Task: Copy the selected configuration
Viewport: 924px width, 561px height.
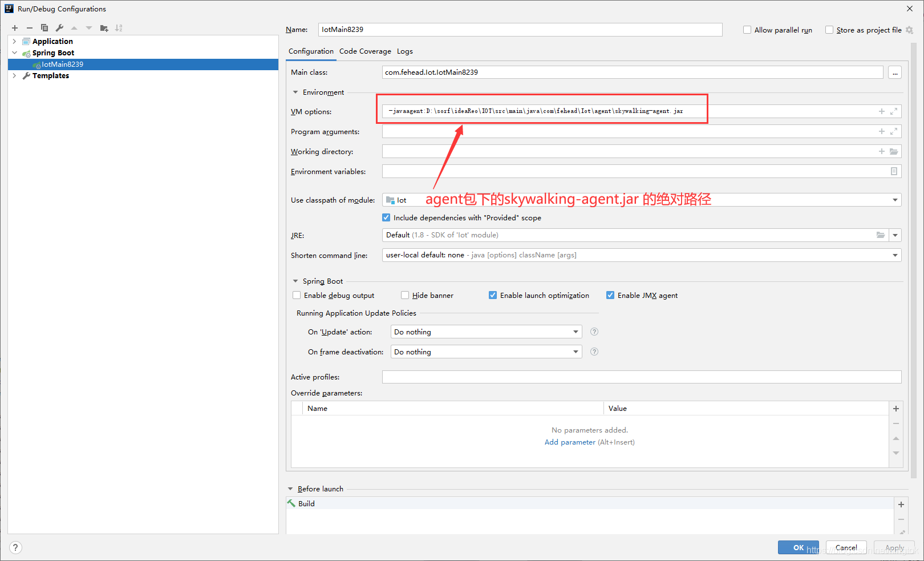Action: [x=44, y=28]
